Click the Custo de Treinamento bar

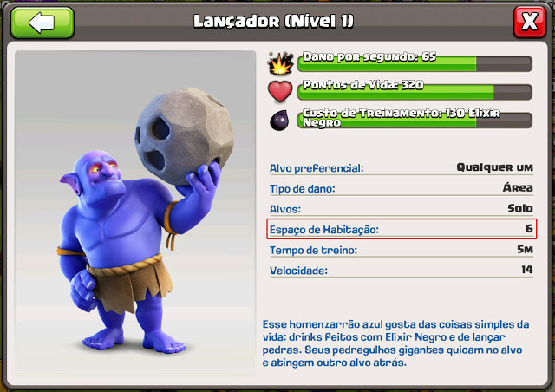(415, 120)
